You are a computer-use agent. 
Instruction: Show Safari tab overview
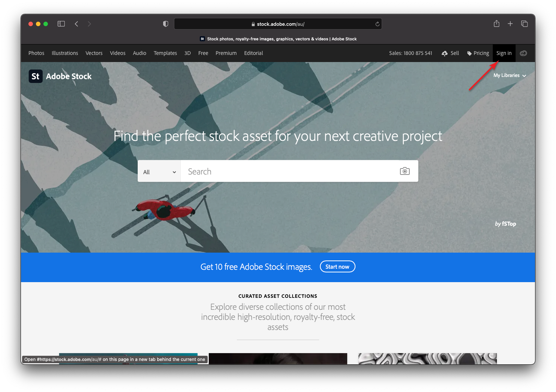pyautogui.click(x=524, y=24)
